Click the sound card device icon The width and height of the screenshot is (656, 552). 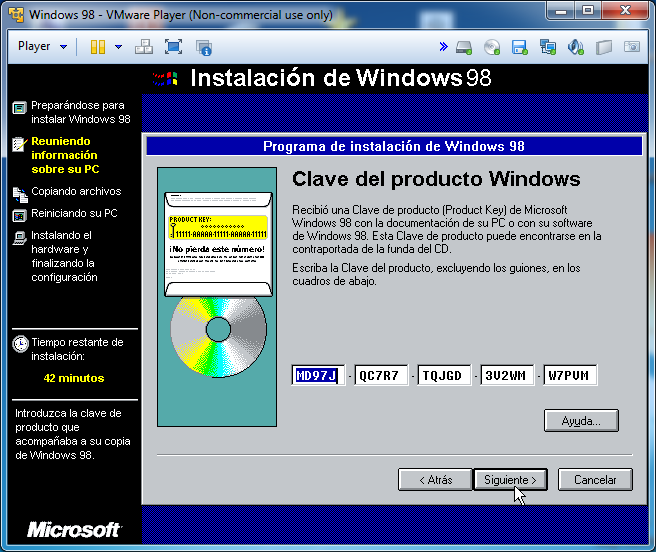pyautogui.click(x=575, y=47)
